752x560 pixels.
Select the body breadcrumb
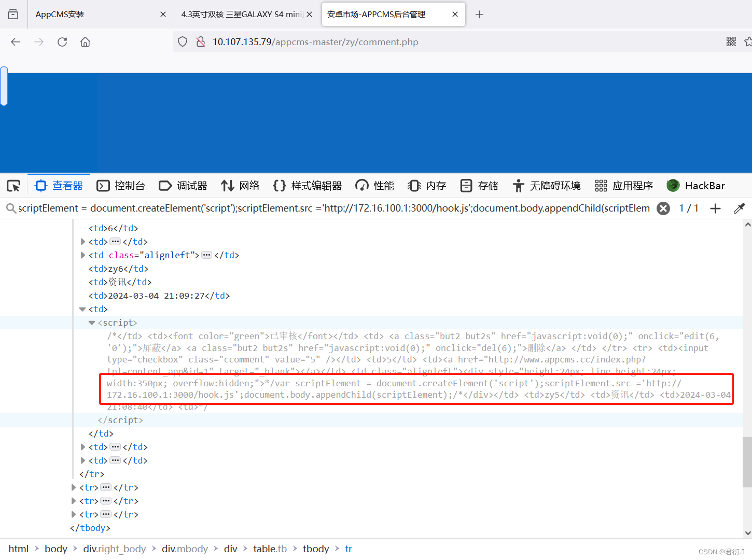(56, 549)
